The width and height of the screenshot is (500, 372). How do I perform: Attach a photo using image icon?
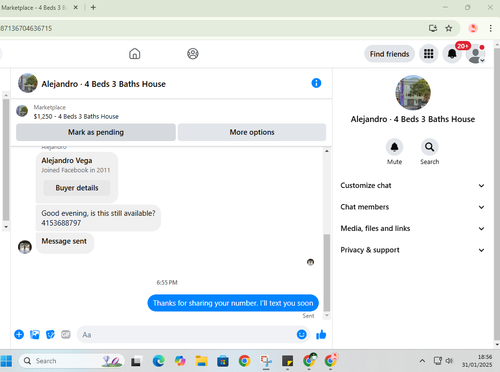coord(35,334)
